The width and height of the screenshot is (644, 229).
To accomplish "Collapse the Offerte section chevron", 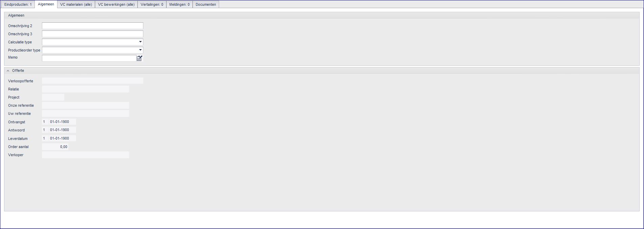I will coord(8,71).
